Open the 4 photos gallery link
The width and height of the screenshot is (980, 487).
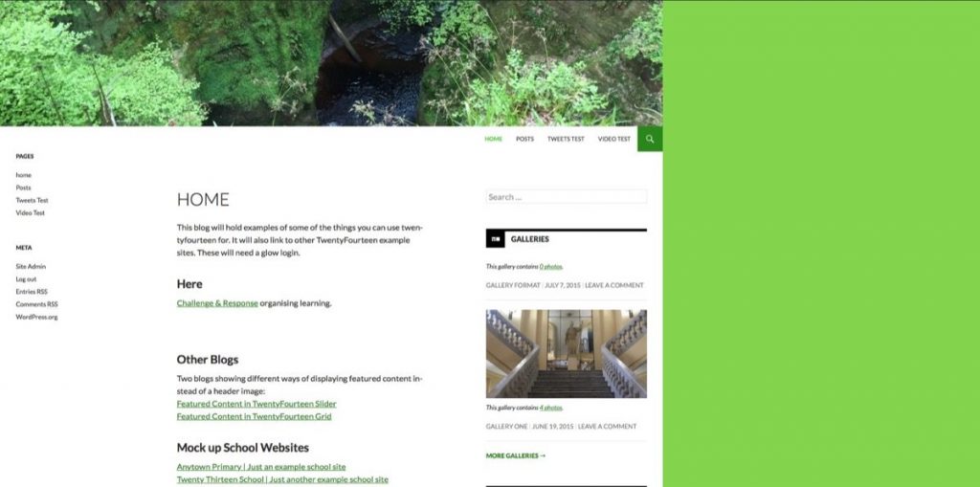(x=550, y=408)
